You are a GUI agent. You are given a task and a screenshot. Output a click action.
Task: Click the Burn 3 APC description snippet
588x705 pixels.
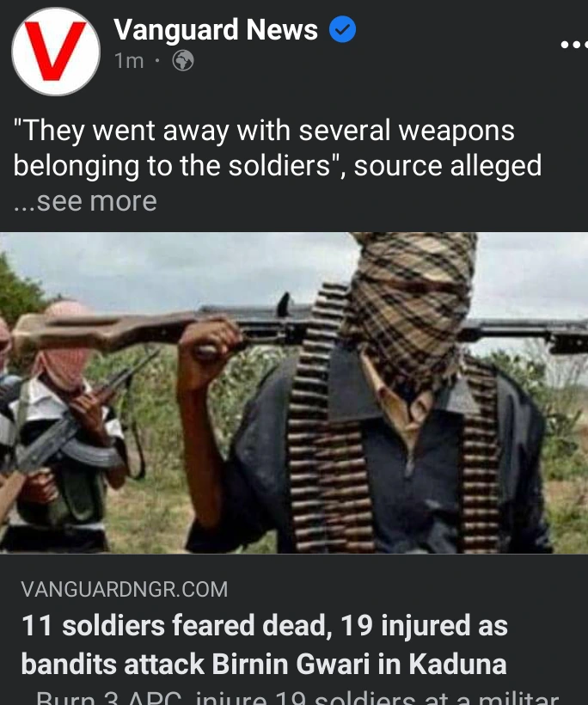(297, 698)
